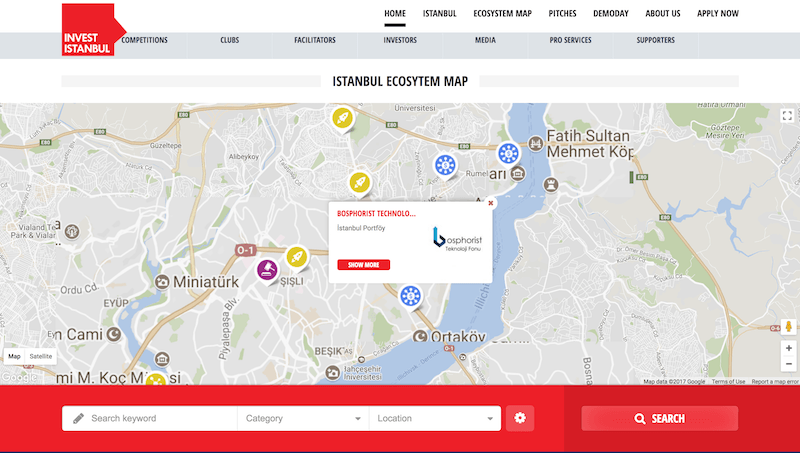Expand the Category dropdown
This screenshot has width=800, height=453.
point(303,418)
